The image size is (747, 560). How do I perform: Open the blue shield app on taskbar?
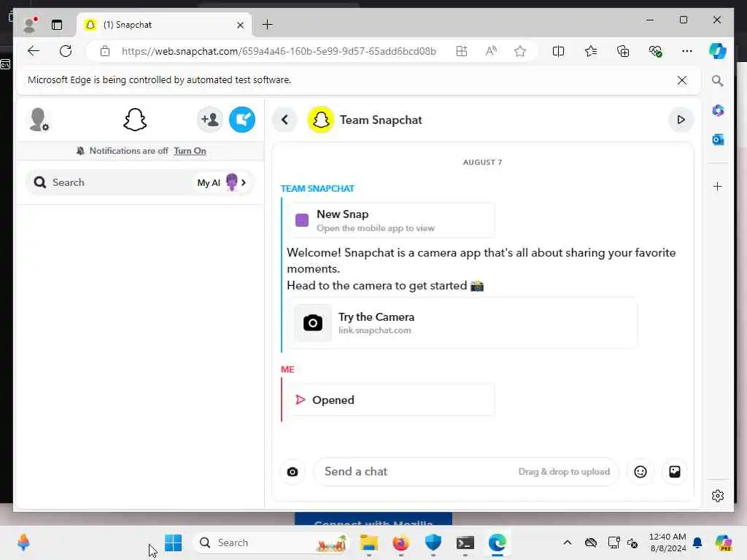[433, 542]
